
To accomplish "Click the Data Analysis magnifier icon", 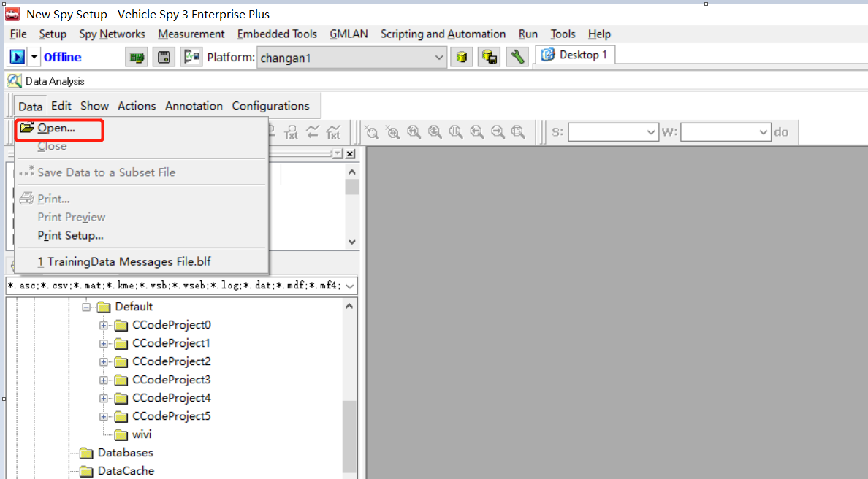I will point(15,81).
